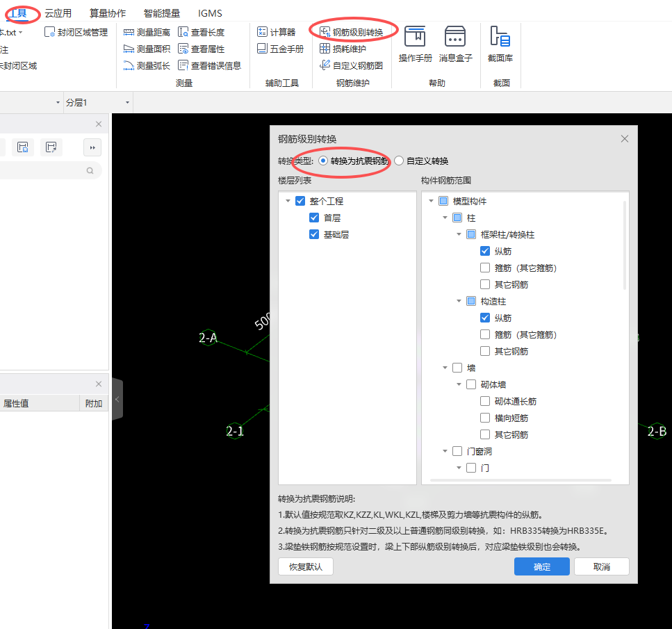Open 查看错误信息 error info tool

click(x=210, y=65)
